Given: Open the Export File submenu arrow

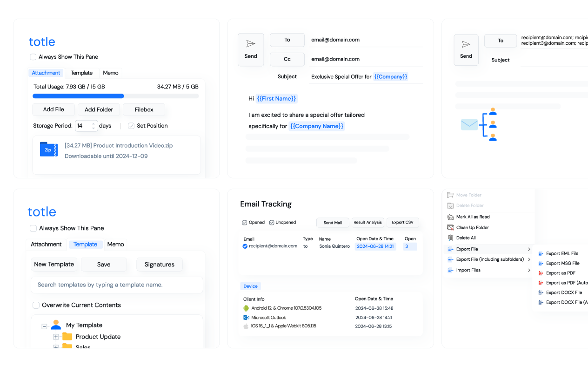Looking at the screenshot, I should tap(529, 249).
